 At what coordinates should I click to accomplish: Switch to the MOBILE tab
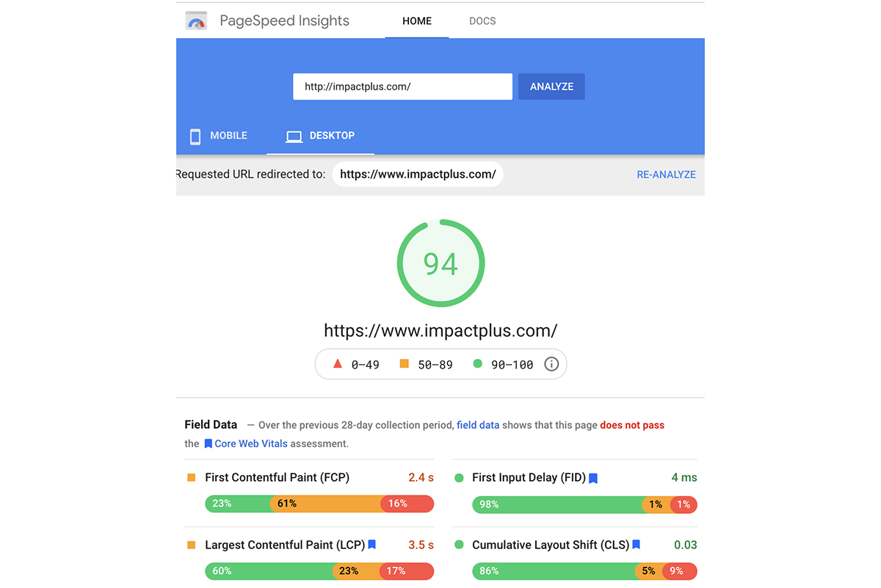(220, 136)
